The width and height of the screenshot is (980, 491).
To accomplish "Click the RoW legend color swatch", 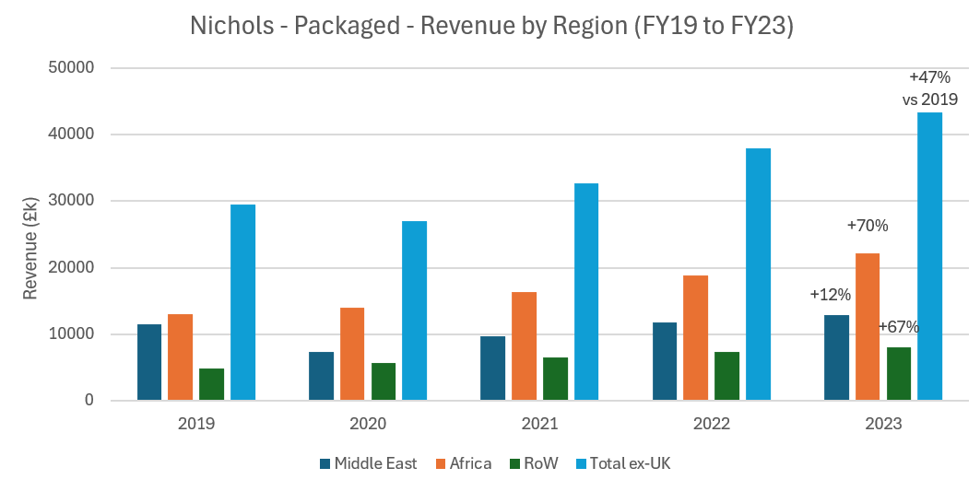I will [x=514, y=463].
